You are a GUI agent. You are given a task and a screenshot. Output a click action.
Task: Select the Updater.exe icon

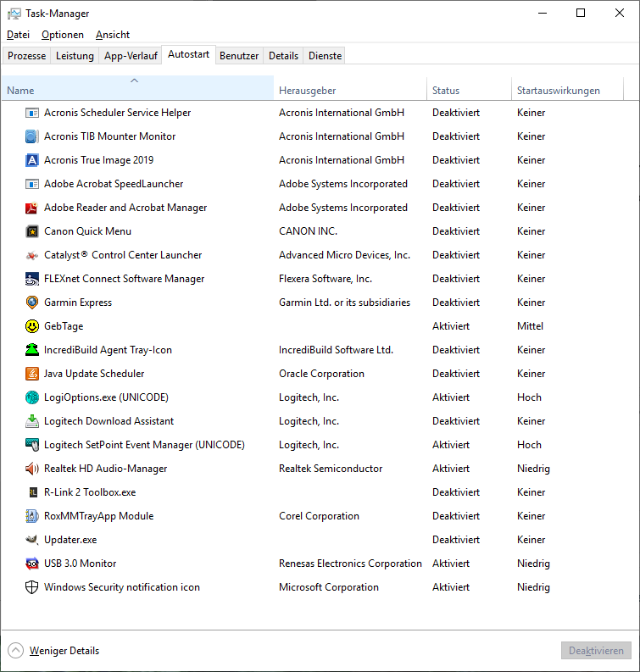(31, 540)
